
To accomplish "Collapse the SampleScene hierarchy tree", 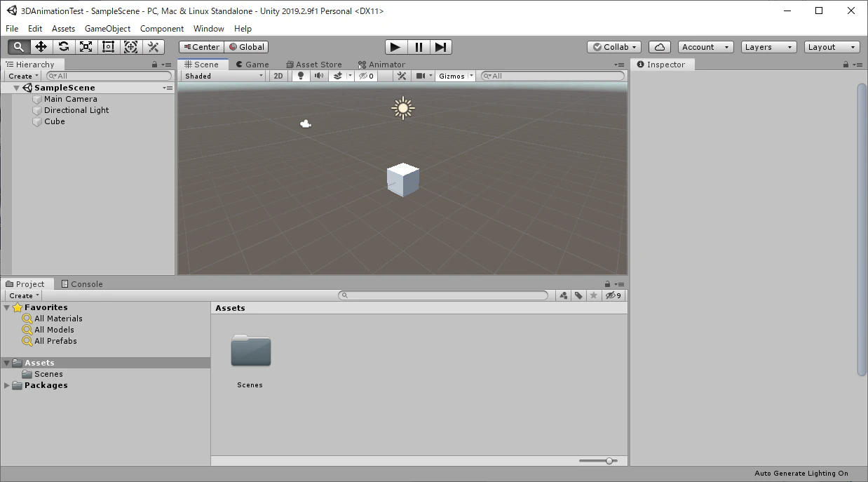I will pyautogui.click(x=16, y=88).
